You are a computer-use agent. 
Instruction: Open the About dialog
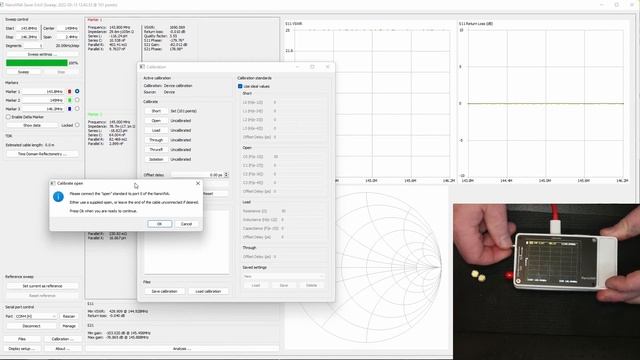coord(62,349)
